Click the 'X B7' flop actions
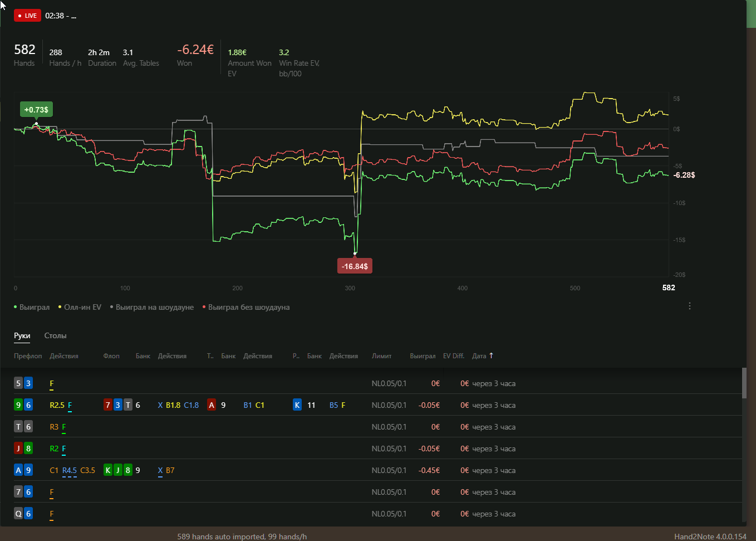The image size is (756, 541). (x=166, y=470)
